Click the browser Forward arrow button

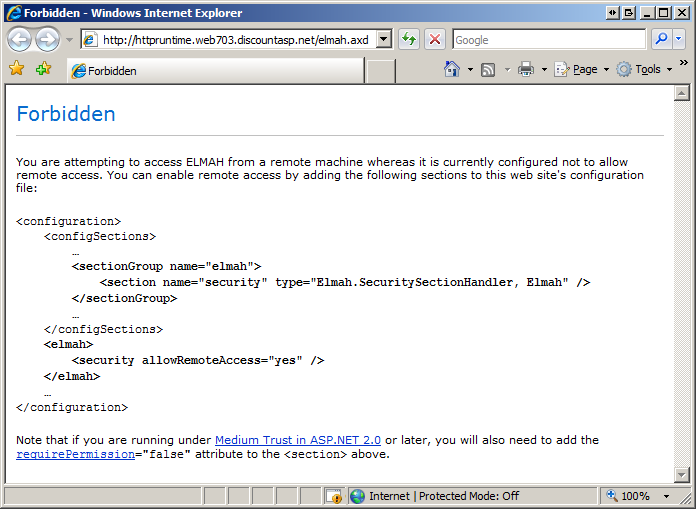(x=47, y=40)
